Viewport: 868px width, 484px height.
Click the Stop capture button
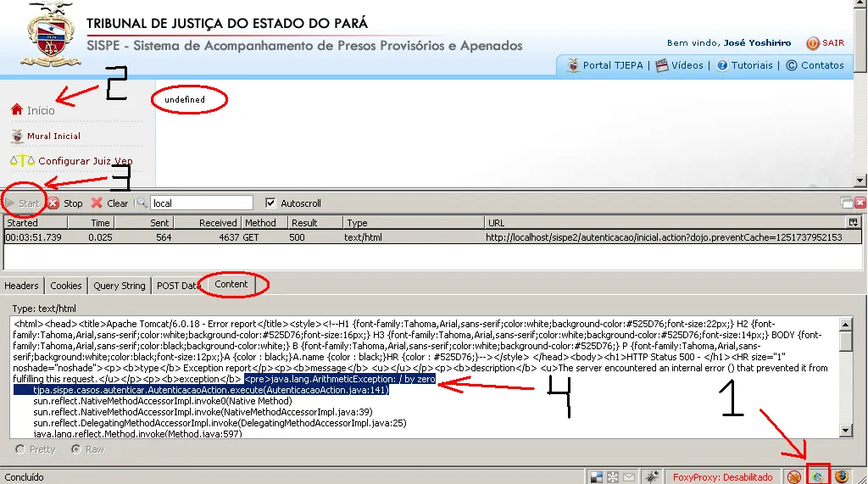tap(65, 203)
